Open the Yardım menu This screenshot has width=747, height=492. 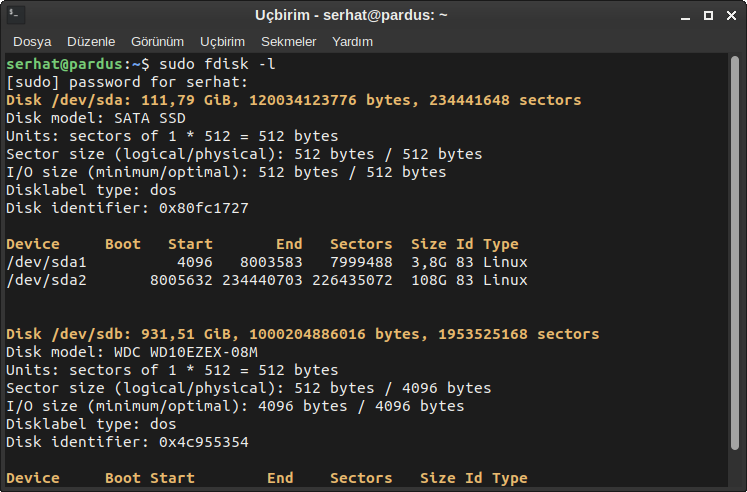tap(352, 42)
